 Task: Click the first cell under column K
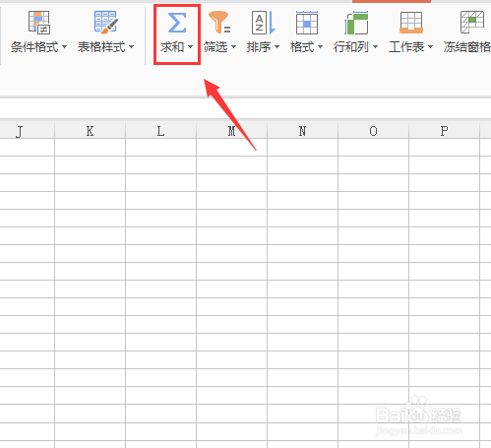(x=91, y=147)
